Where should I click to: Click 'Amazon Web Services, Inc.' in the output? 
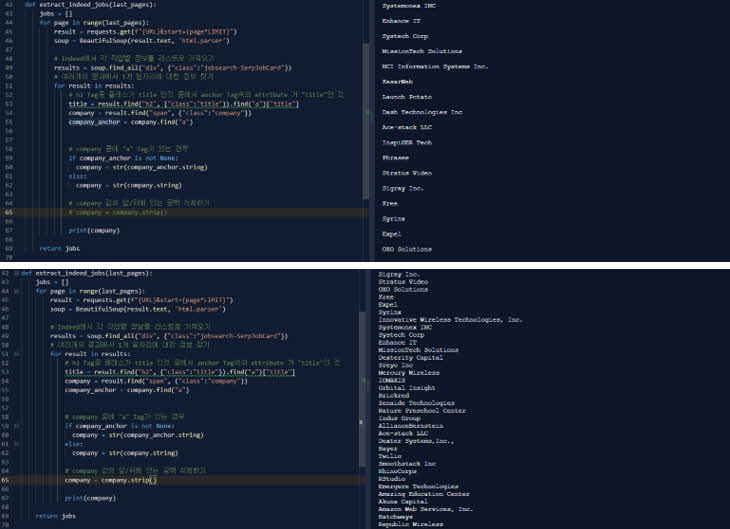(426, 509)
